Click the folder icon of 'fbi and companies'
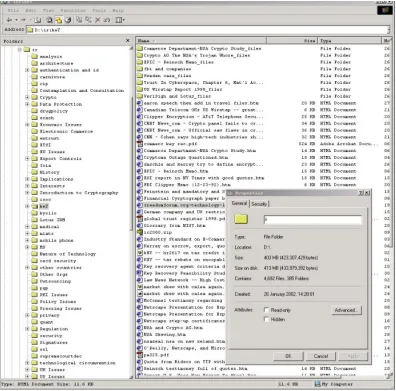Viewport: 396px width, 391px height. pyautogui.click(x=140, y=69)
